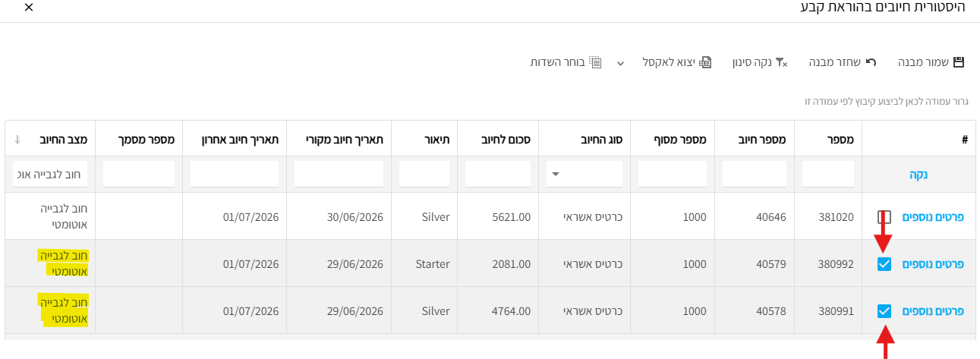Click the restore layout undo arrow icon

pyautogui.click(x=871, y=62)
